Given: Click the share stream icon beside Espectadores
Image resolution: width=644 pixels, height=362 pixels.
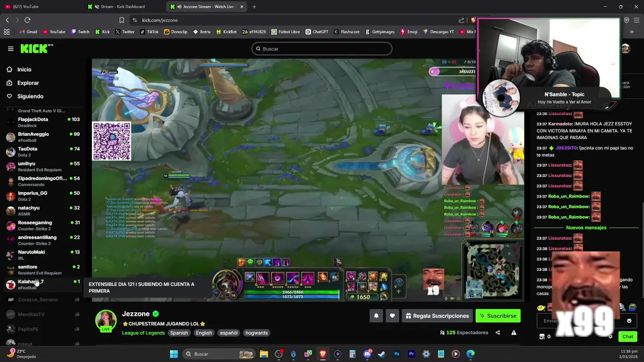Looking at the screenshot, I should [498, 332].
